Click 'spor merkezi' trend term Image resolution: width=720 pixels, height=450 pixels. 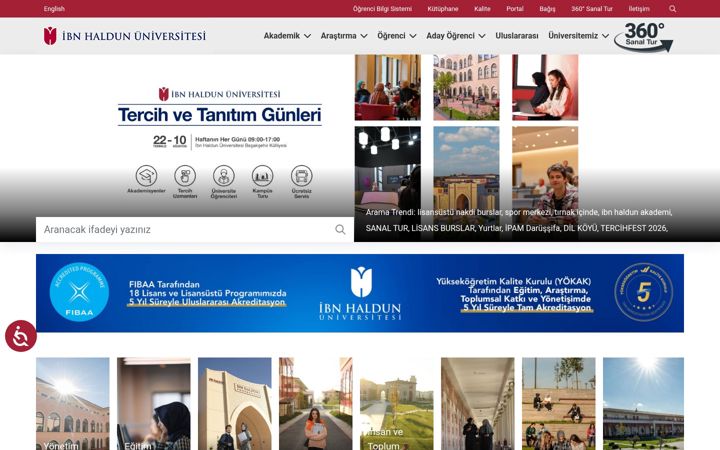tap(527, 213)
